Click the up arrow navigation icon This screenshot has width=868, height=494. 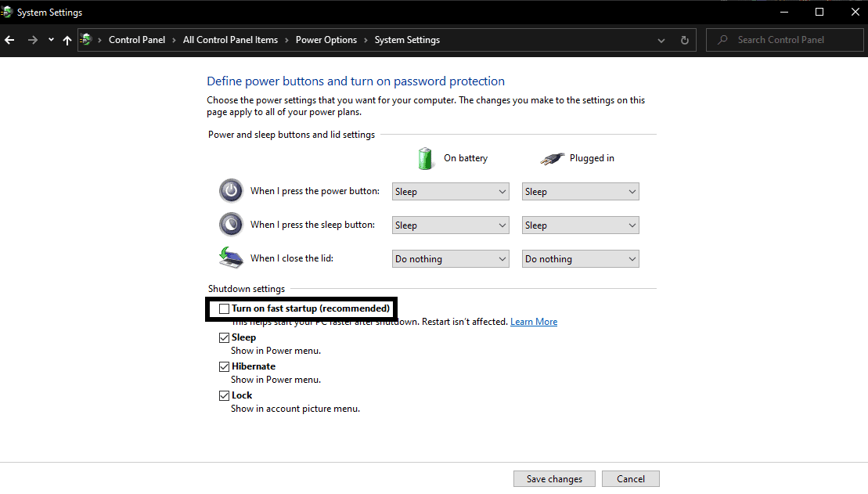(x=67, y=39)
